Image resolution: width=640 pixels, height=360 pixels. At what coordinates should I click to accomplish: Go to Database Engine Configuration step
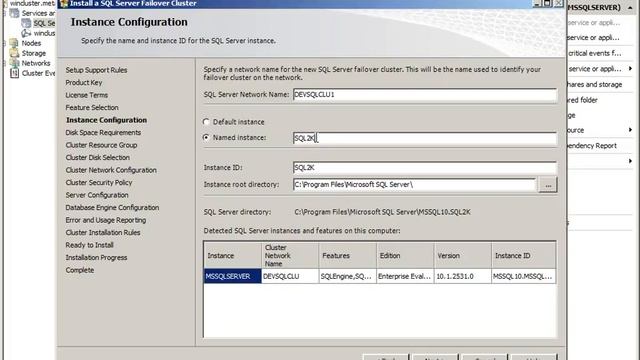click(x=112, y=208)
